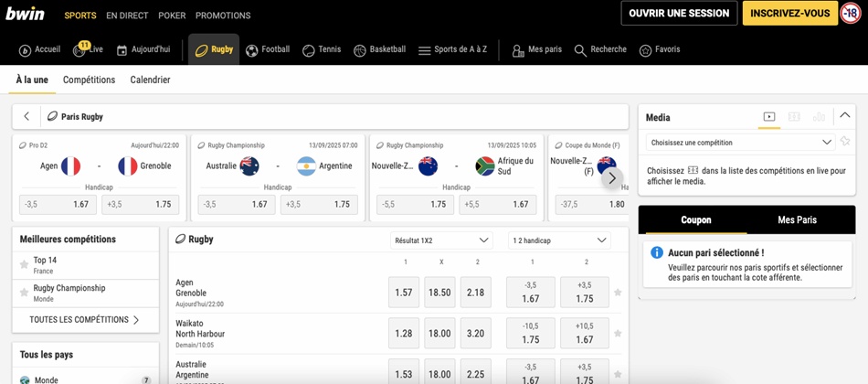
Task: Switch to the Compétitions tab
Action: click(x=89, y=80)
